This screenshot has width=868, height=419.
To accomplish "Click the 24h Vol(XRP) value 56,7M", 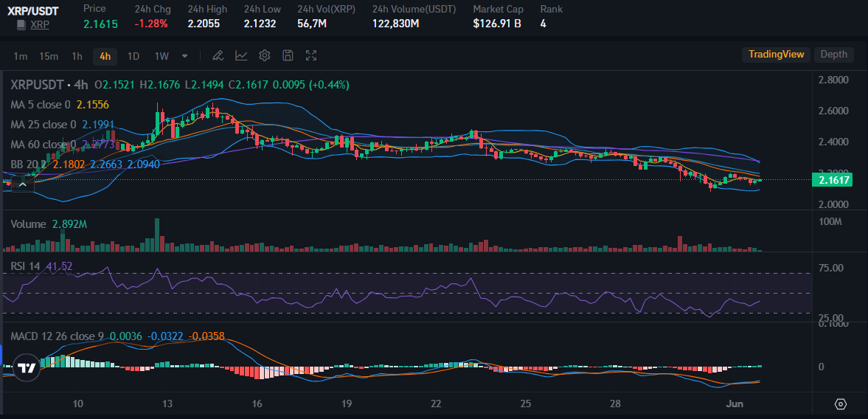I will pyautogui.click(x=312, y=24).
